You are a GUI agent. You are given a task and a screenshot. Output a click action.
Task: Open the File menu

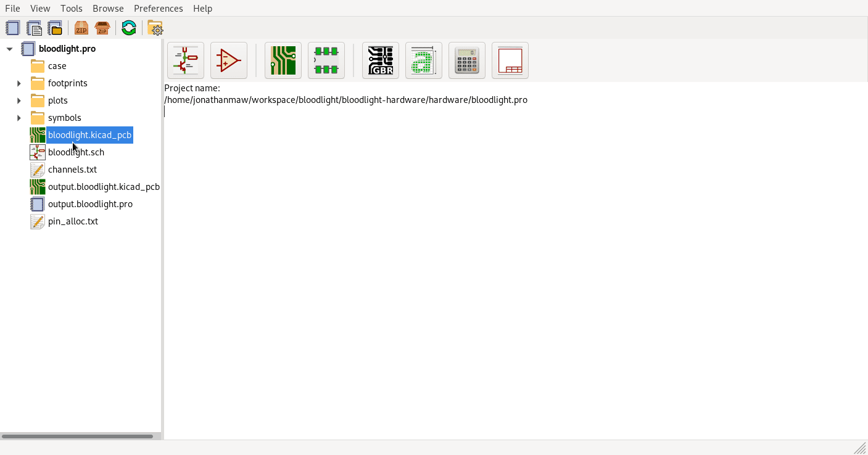coord(12,8)
